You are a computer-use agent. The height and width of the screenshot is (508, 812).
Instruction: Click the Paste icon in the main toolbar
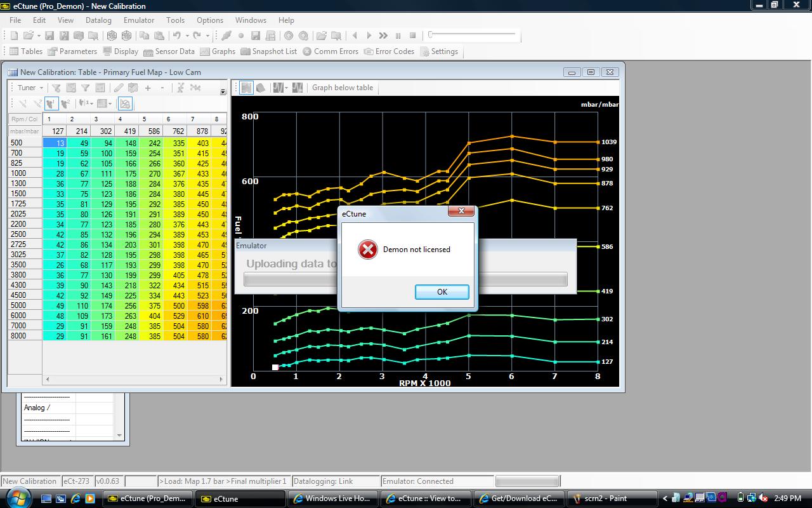(x=159, y=36)
